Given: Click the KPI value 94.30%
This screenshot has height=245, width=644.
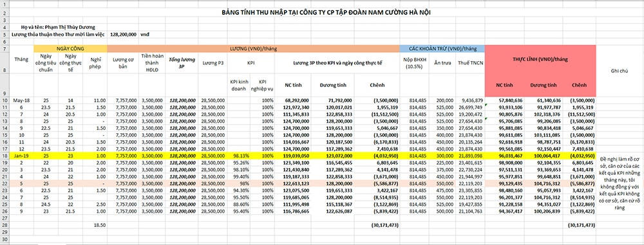Looking at the screenshot, I should point(239,190).
